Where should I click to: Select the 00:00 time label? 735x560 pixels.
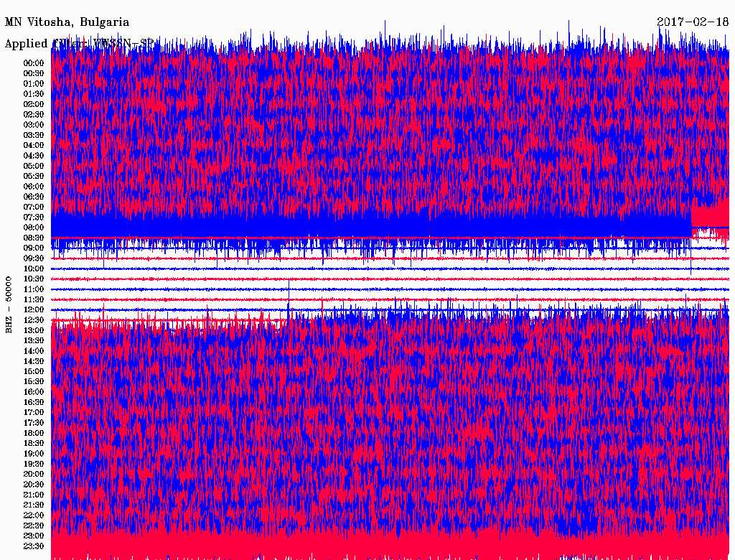click(34, 62)
